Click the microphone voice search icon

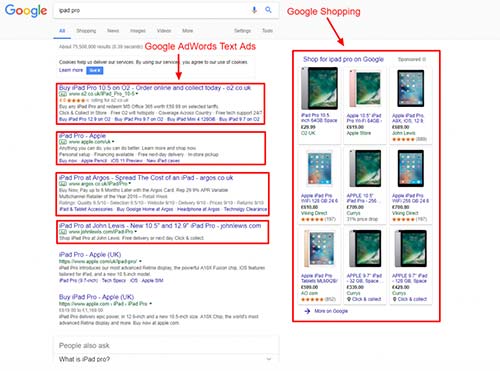coord(254,10)
